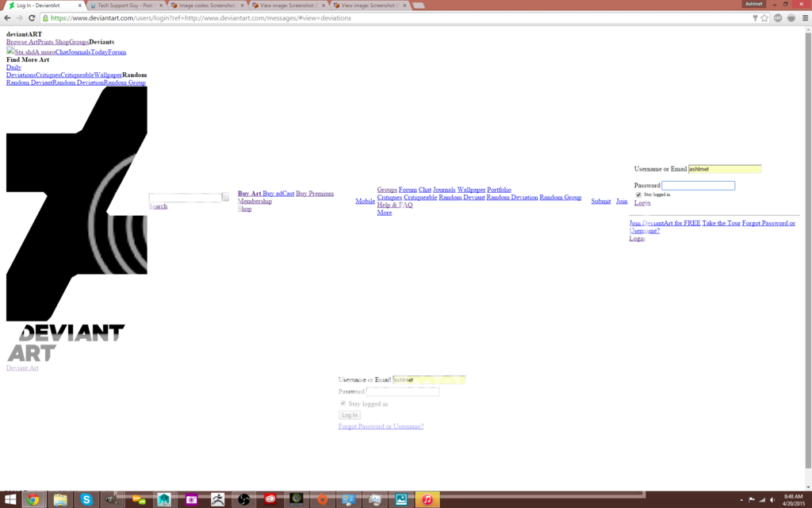Launch iTunes from the taskbar
The height and width of the screenshot is (508, 812).
point(428,500)
